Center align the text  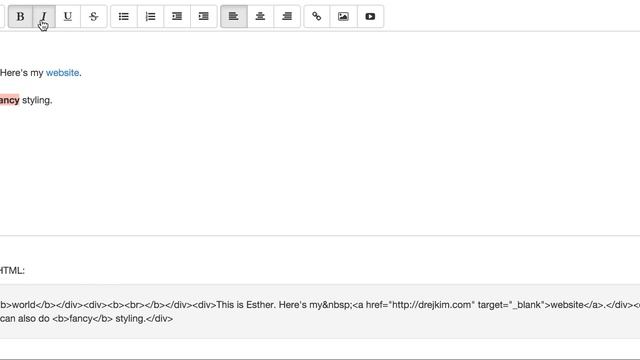260,16
